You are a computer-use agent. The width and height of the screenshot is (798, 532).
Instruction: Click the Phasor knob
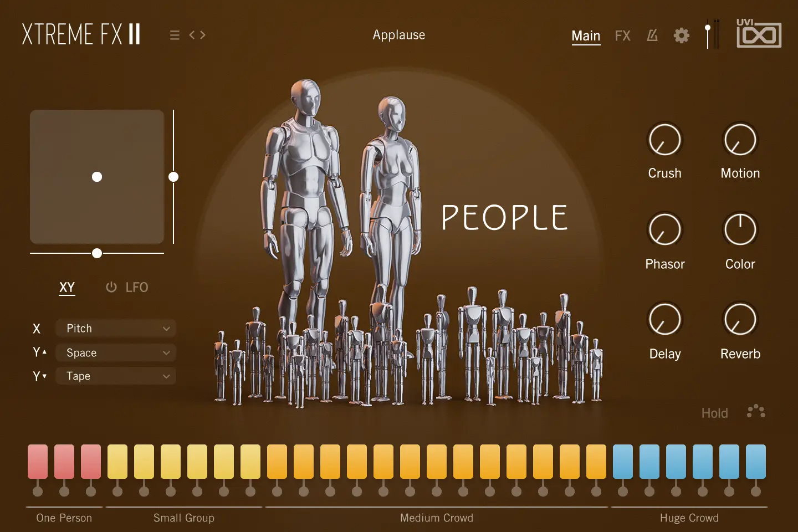[x=664, y=229]
